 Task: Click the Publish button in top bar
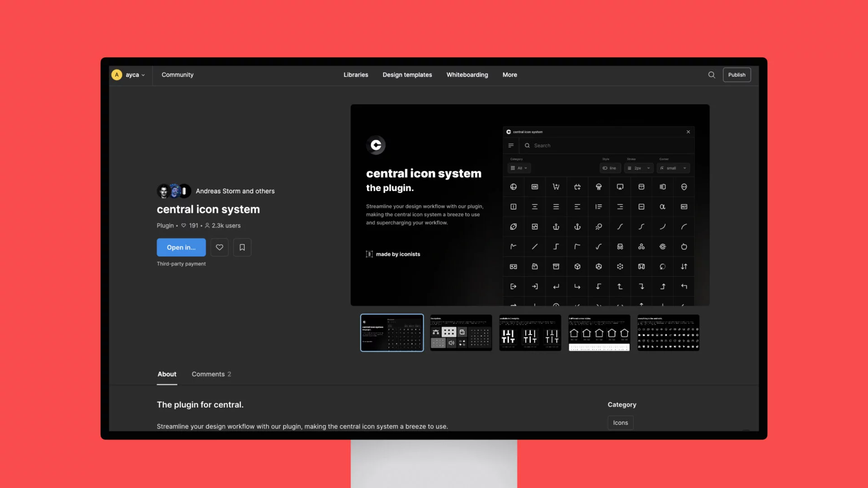[x=736, y=75]
